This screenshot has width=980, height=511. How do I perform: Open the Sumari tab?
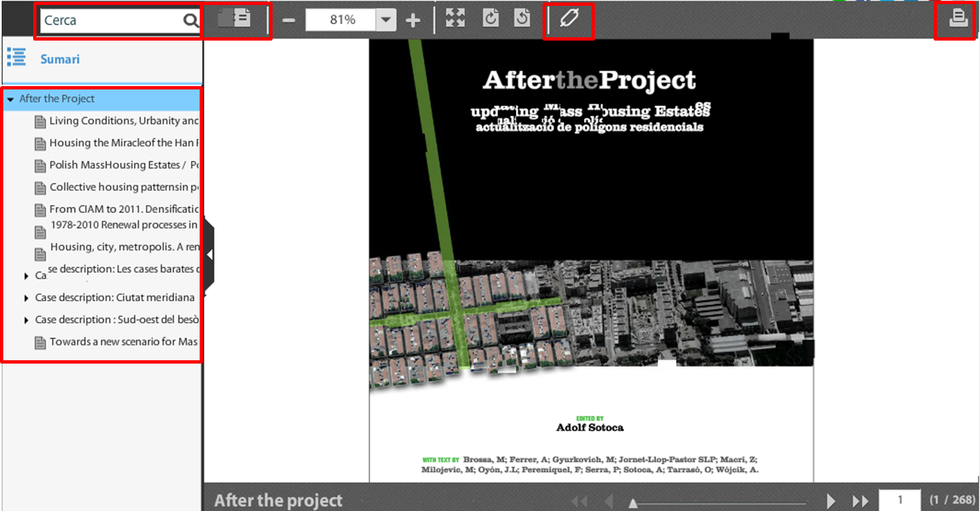(x=60, y=60)
